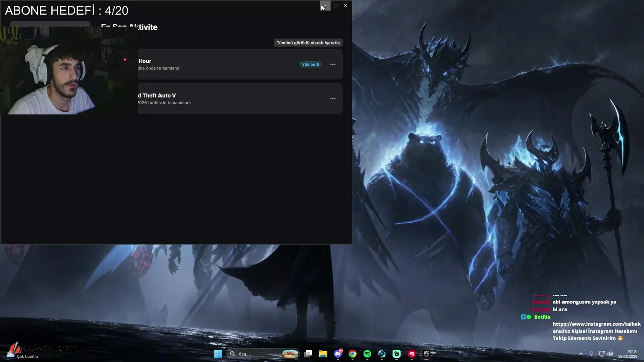Open the blue diamond app on the taskbar
Screen dimensions: 644x362
pyautogui.click(x=382, y=354)
